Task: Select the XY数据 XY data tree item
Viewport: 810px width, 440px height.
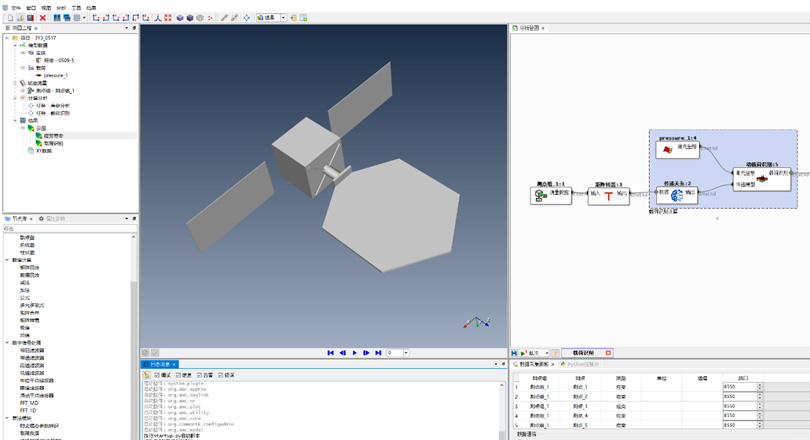Action: 43,151
